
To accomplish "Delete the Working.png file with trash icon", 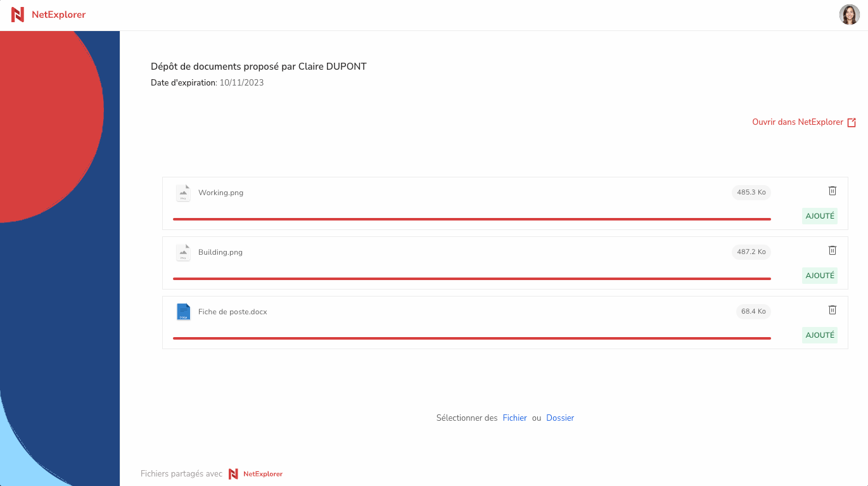I will pyautogui.click(x=833, y=191).
